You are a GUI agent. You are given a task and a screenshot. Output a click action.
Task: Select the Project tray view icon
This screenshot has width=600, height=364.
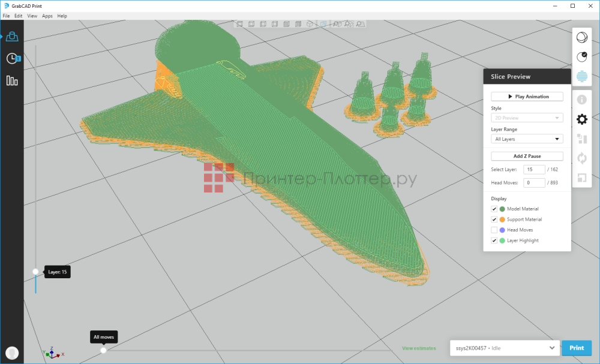[x=12, y=37]
